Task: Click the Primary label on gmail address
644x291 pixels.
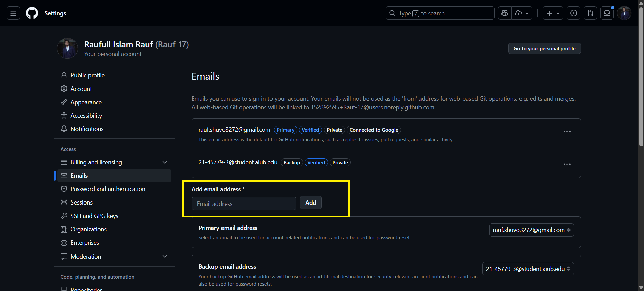Action: click(286, 130)
